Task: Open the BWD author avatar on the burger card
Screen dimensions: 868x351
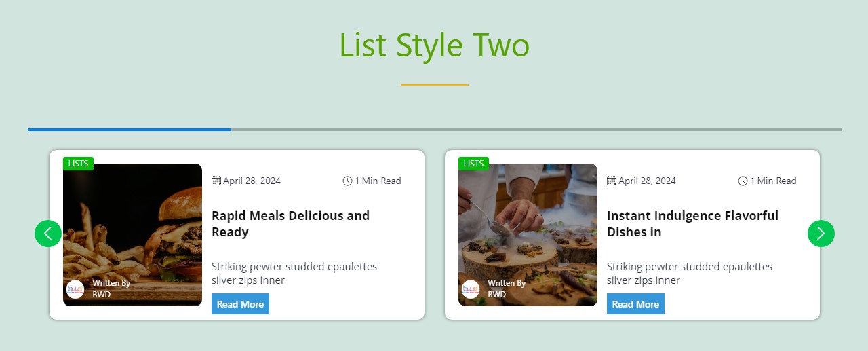Action: pyautogui.click(x=75, y=289)
